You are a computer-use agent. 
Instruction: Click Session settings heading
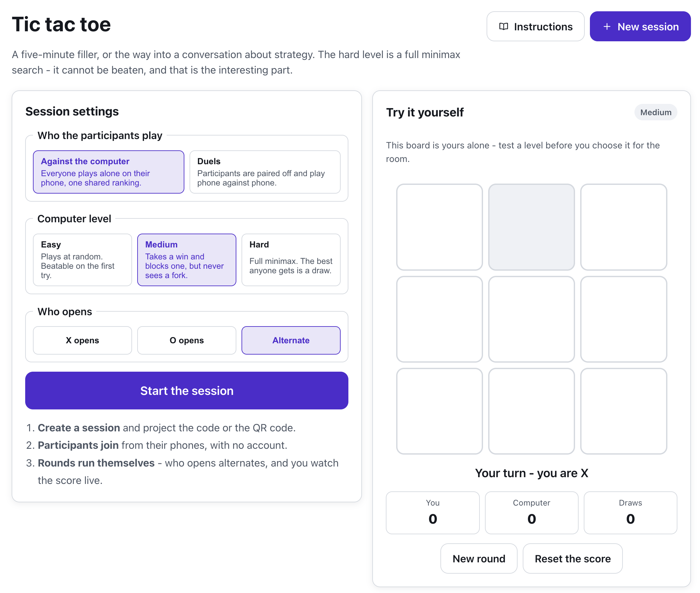click(x=72, y=111)
